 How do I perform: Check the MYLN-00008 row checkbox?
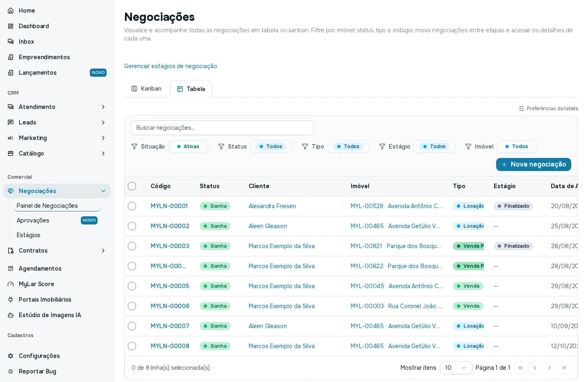tap(132, 346)
